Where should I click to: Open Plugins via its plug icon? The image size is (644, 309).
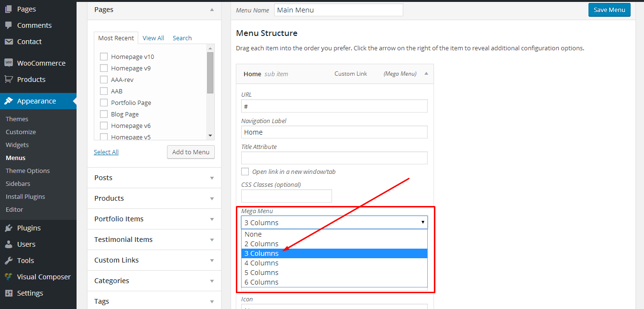9,228
